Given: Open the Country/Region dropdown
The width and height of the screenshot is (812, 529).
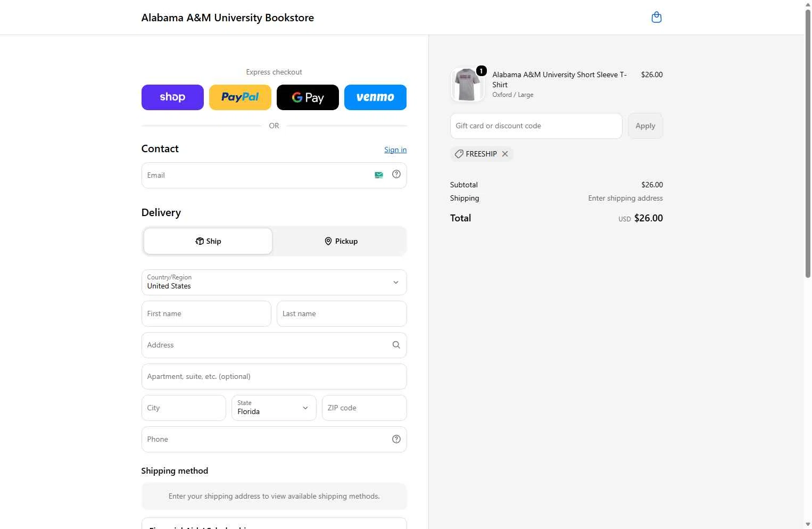Looking at the screenshot, I should pyautogui.click(x=274, y=282).
